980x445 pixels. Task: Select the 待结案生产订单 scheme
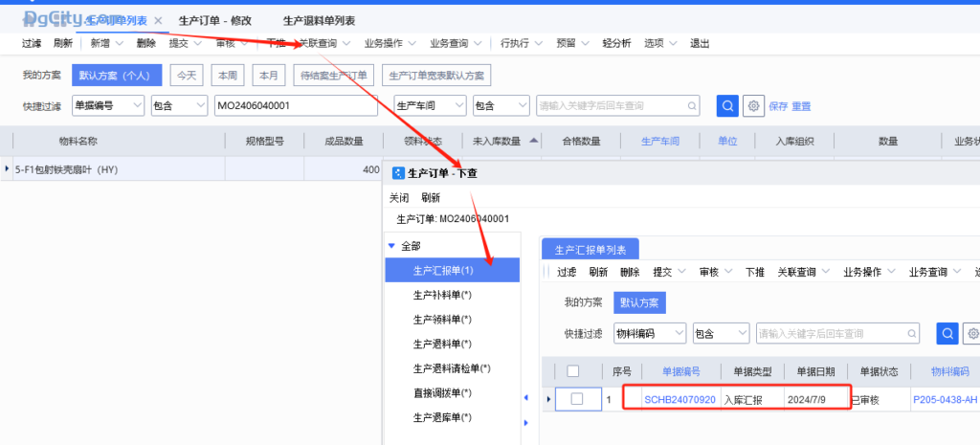click(x=334, y=75)
